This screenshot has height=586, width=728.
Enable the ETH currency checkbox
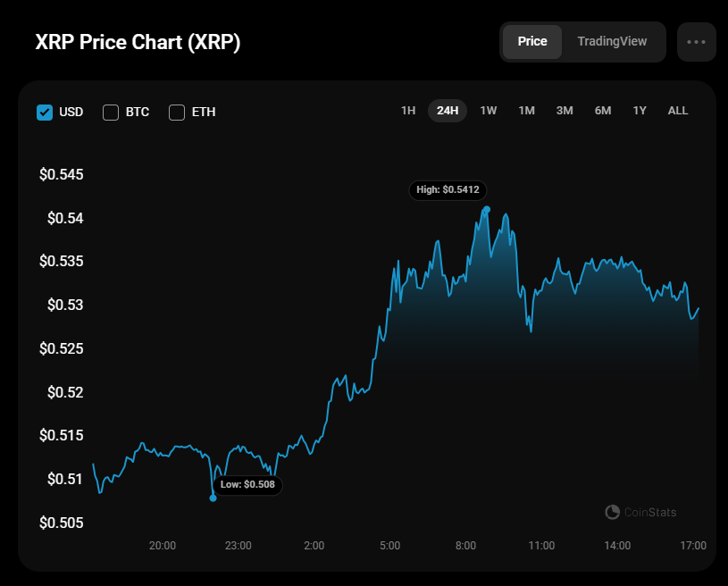click(x=177, y=112)
